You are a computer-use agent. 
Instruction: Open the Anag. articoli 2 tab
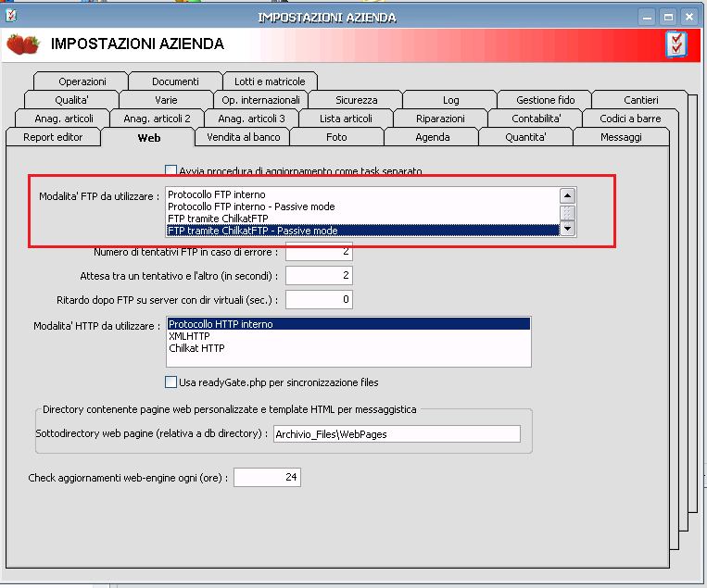click(157, 119)
